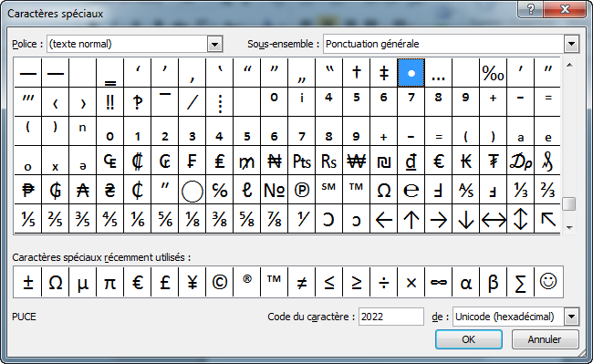Pick beta β from recently used
This screenshot has height=364, width=593.
pos(494,282)
